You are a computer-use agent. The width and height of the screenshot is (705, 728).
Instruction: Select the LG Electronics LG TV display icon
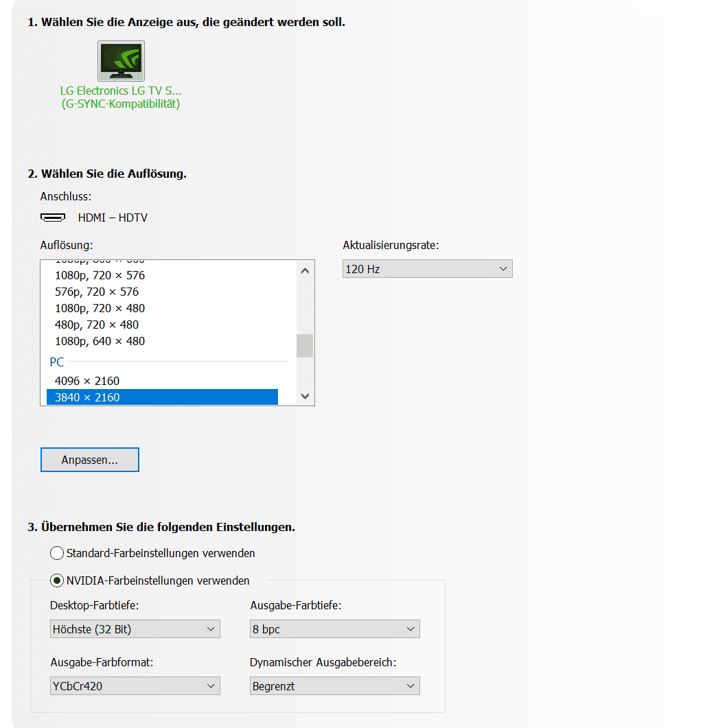pyautogui.click(x=121, y=61)
